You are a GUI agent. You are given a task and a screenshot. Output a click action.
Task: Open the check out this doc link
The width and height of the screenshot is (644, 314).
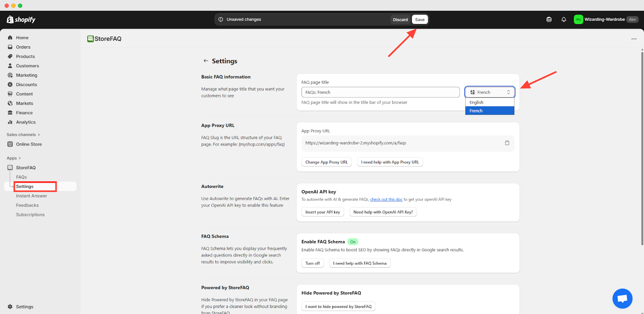(x=386, y=199)
